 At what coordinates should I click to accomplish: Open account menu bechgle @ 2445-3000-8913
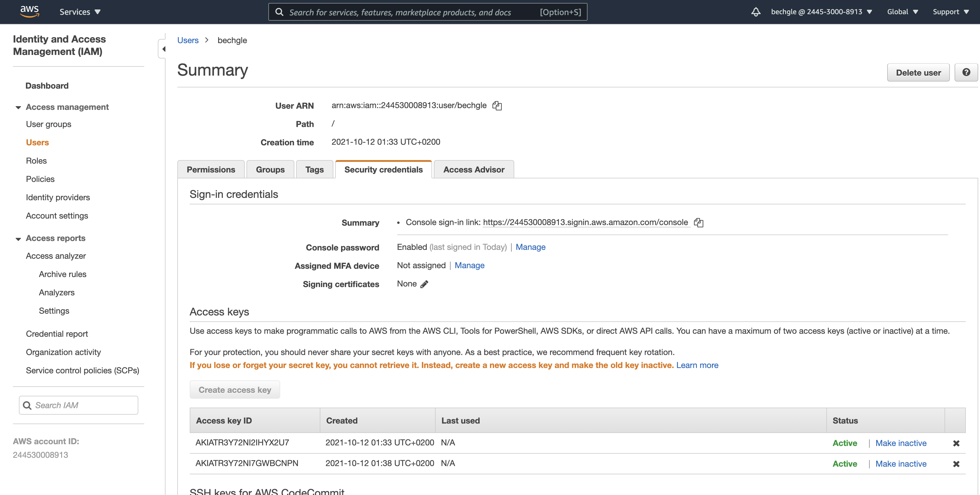click(x=822, y=12)
